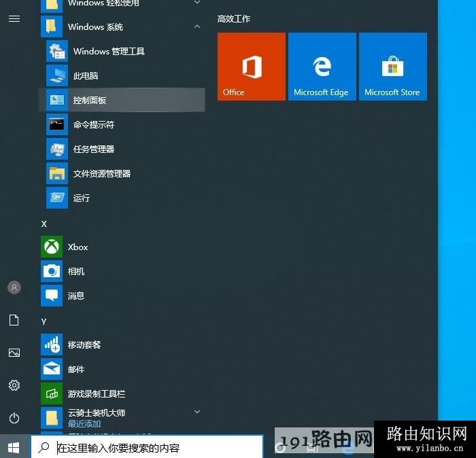This screenshot has height=458, width=476.
Task: Launch 任务管理器 icon
Action: pos(57,149)
